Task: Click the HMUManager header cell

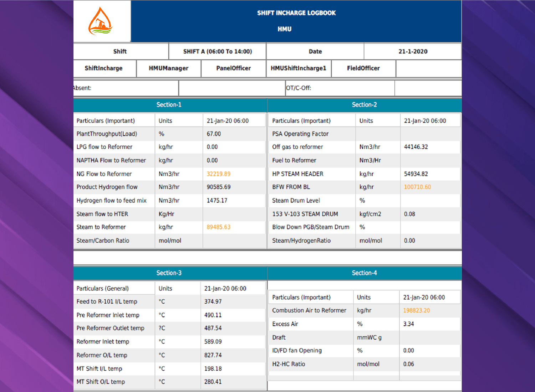Action: click(x=168, y=68)
